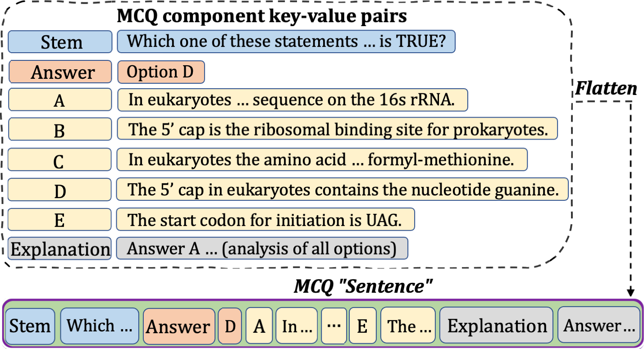
Task: Select the ellipsis token in the sentence row
Action: pos(334,326)
